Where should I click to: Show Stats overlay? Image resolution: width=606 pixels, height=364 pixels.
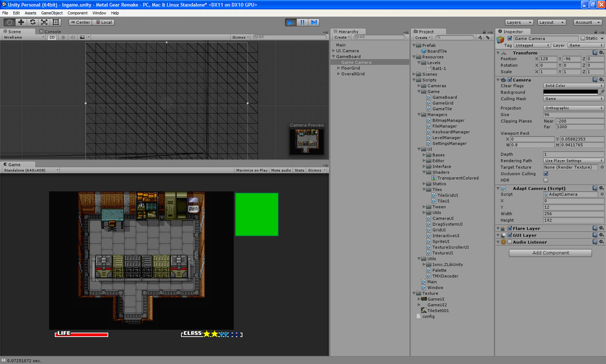299,170
